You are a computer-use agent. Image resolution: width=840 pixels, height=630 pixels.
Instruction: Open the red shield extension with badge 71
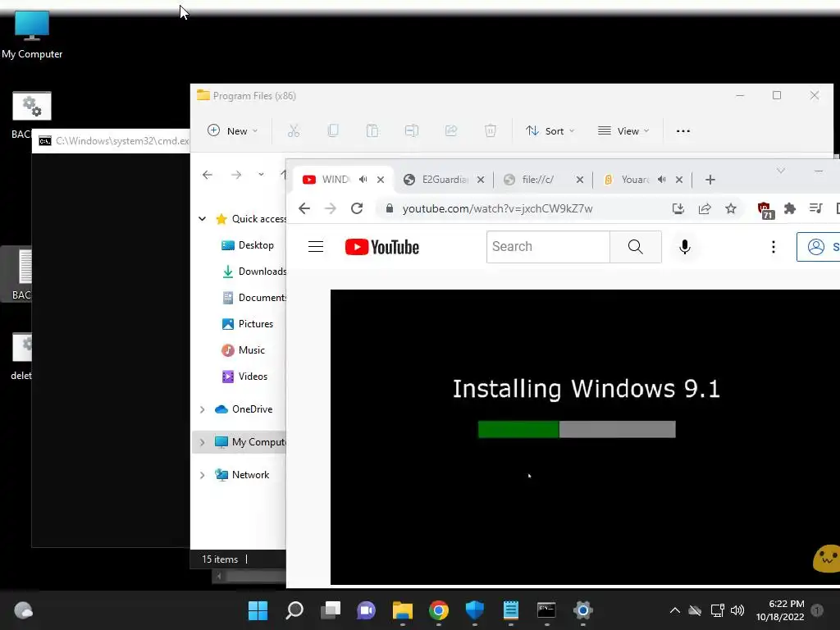pos(765,209)
